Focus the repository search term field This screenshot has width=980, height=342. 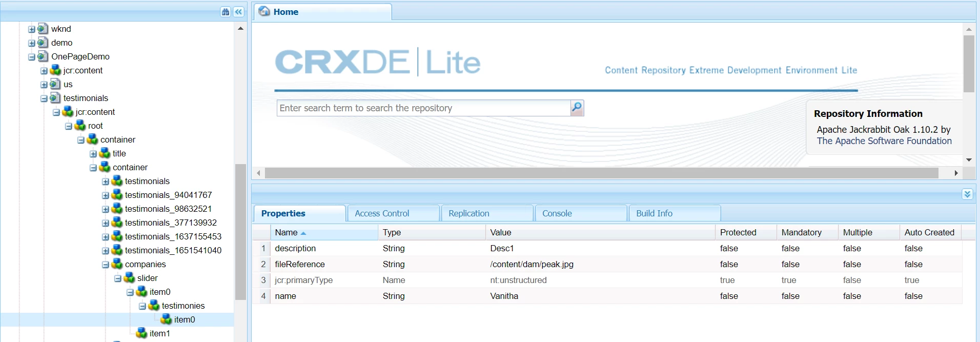click(x=423, y=108)
